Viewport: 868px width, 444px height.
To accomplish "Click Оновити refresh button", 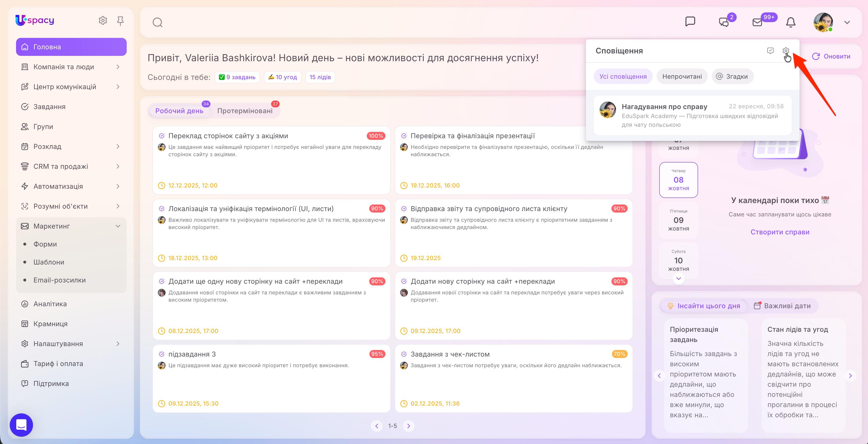I will click(831, 56).
